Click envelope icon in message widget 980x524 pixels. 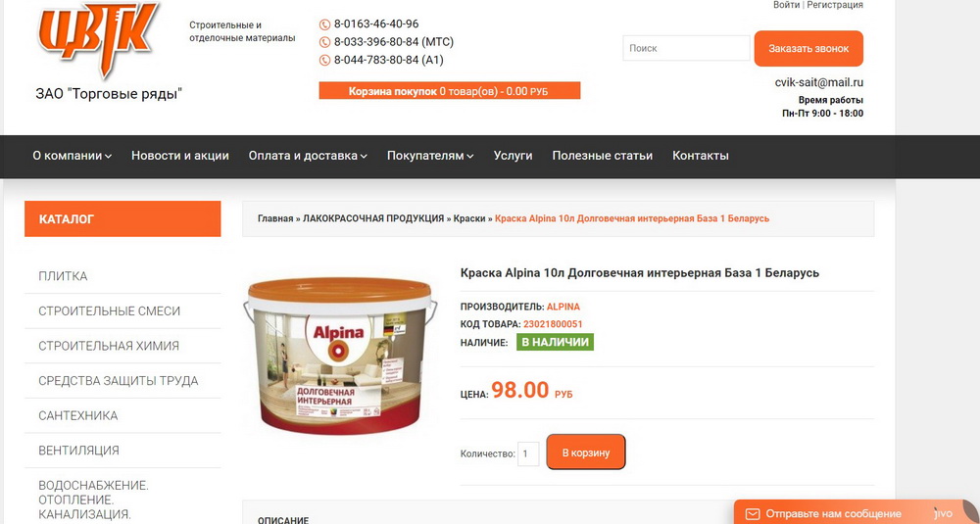(753, 514)
